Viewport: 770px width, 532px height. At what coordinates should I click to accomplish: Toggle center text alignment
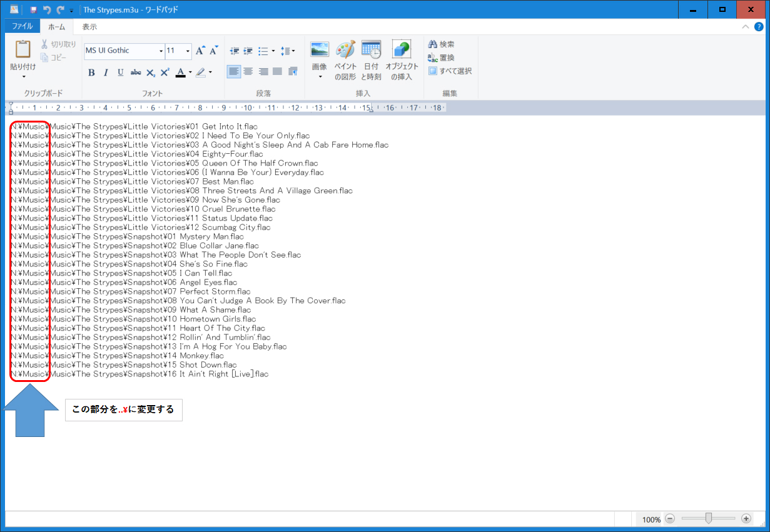tap(248, 72)
